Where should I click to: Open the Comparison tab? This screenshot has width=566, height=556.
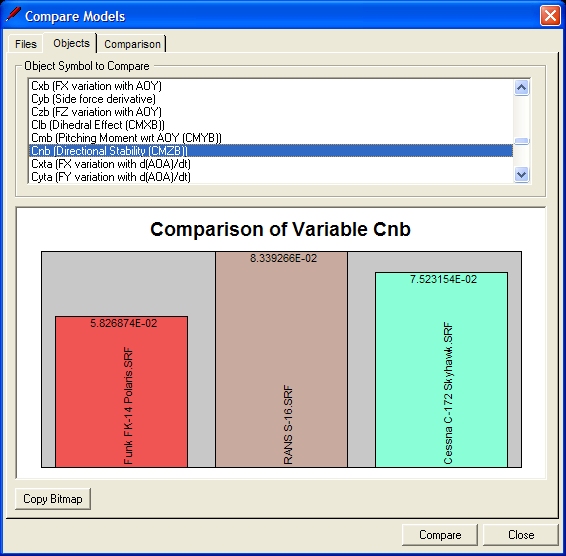coord(132,44)
